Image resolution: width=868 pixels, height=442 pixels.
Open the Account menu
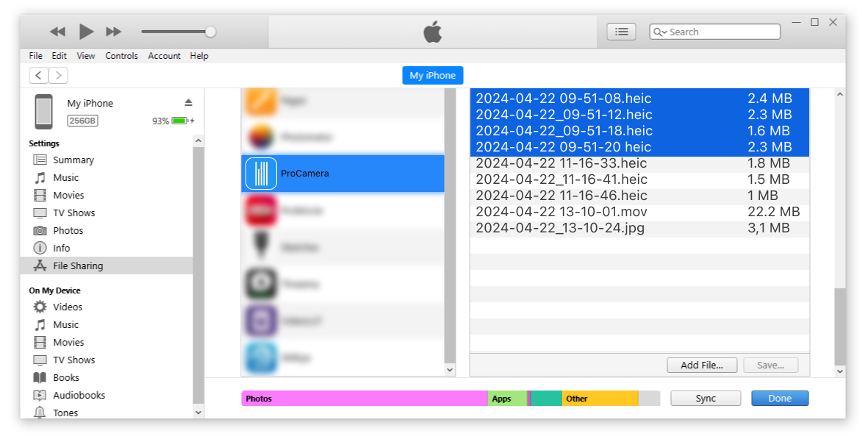coord(164,56)
